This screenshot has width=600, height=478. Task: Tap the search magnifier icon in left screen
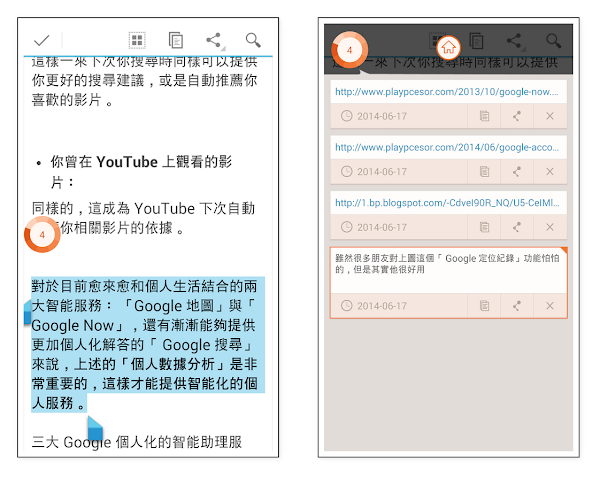[x=253, y=40]
